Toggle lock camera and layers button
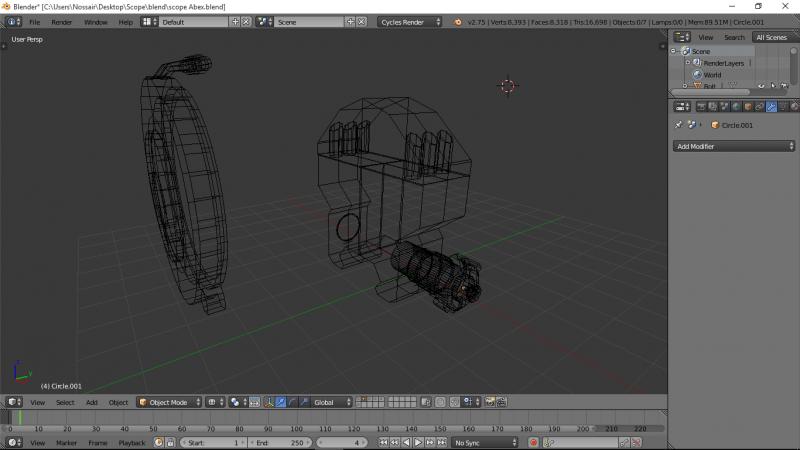 point(426,402)
